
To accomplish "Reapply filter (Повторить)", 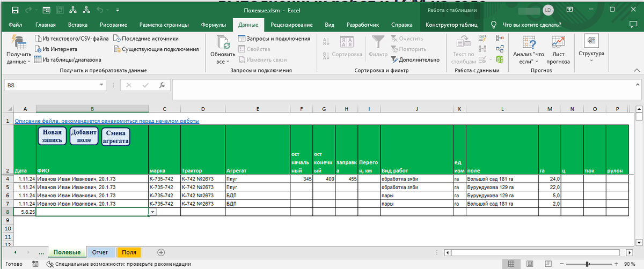I will pyautogui.click(x=408, y=49).
